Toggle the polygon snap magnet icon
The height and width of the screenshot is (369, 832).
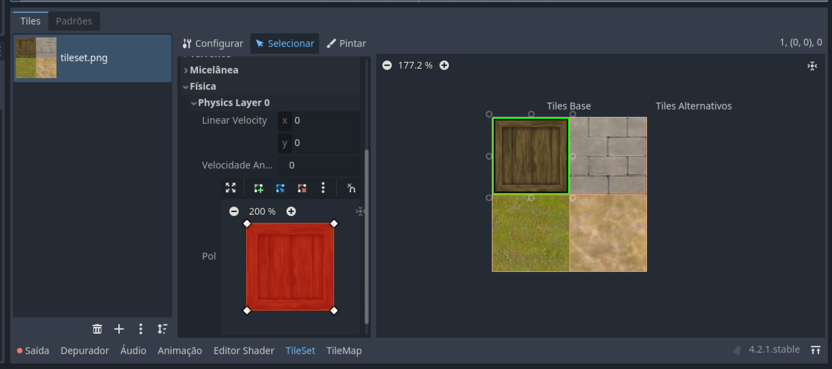(x=351, y=187)
